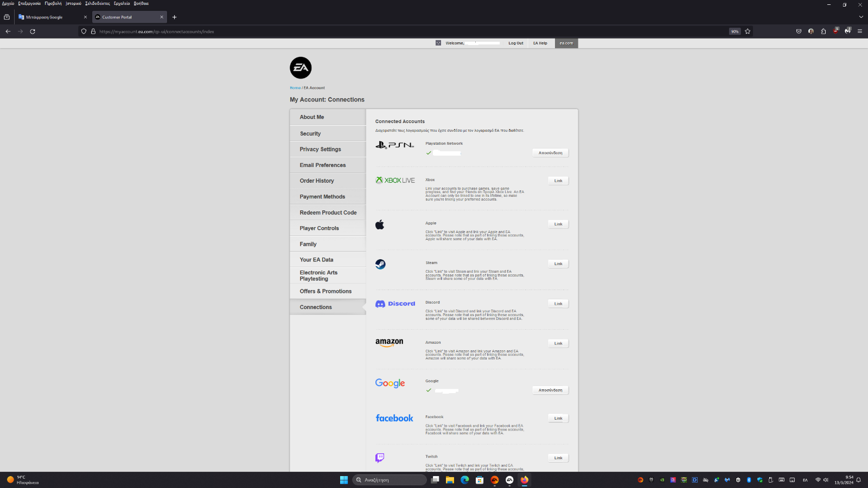Unlink Google account with Αποσύνδεση button
Viewport: 868px width, 488px height.
550,390
